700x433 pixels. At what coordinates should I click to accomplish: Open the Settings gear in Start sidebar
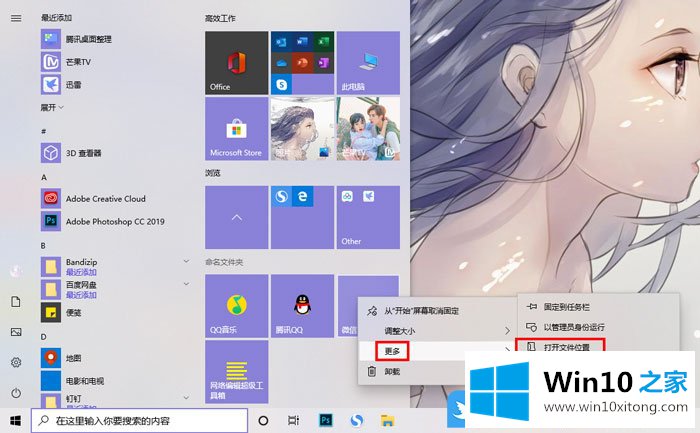[x=16, y=362]
